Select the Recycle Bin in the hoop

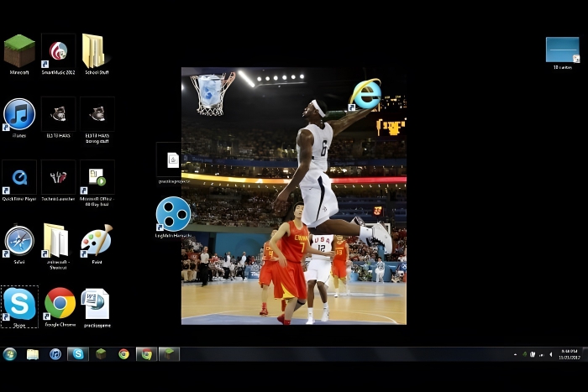(x=211, y=89)
